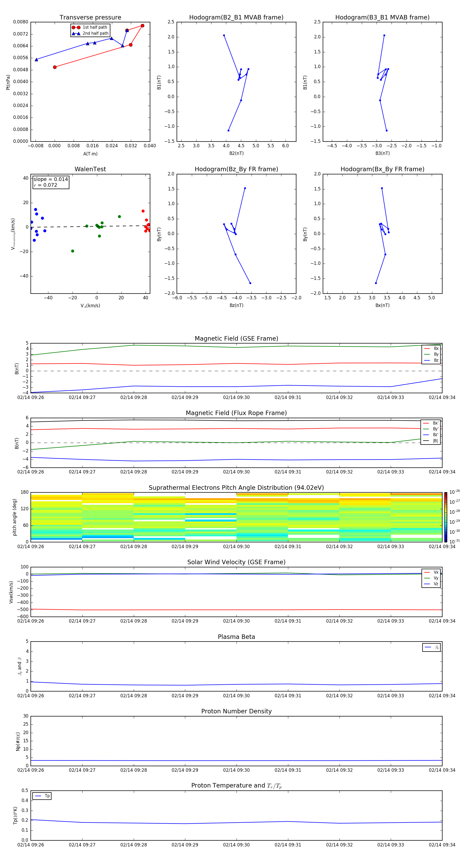The width and height of the screenshot is (473, 868).
Task: Click the 'WalenTest' plot title
Action: (90, 169)
